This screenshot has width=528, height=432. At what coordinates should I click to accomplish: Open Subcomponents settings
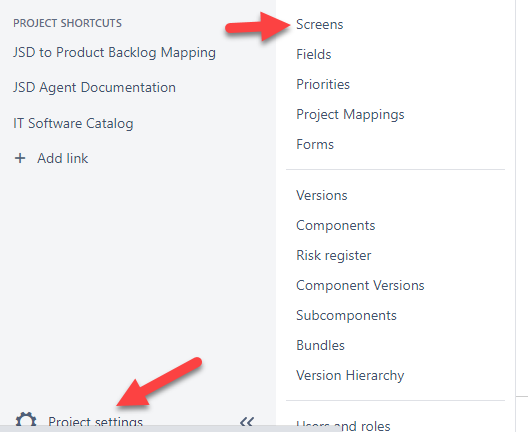click(x=346, y=315)
